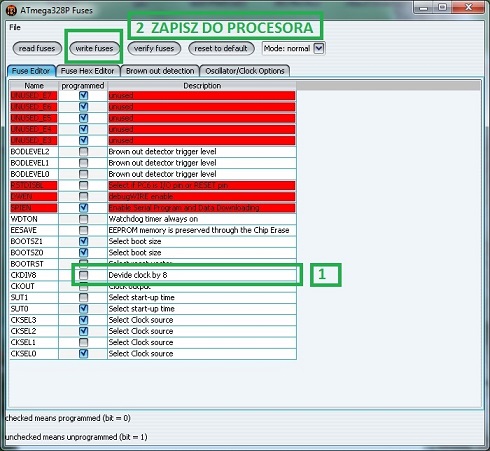Open the Mode dropdown arrow
This screenshot has width=490, height=451.
click(x=319, y=49)
